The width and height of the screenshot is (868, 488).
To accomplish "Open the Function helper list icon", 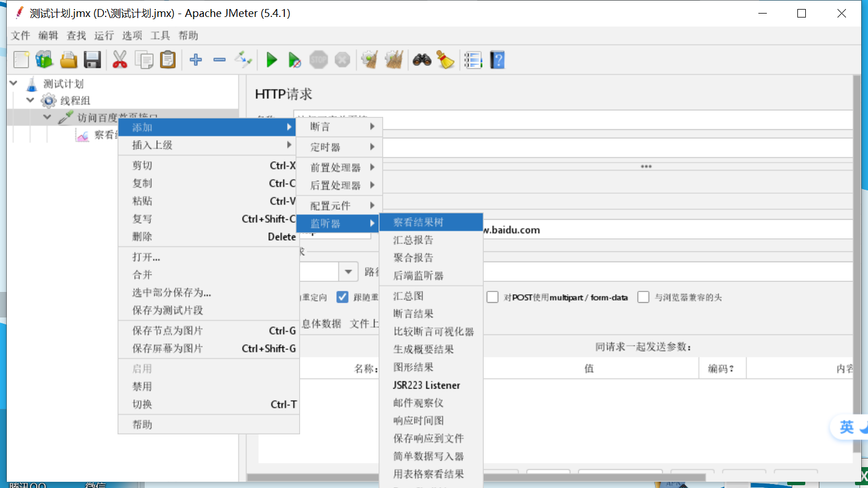I will coord(473,59).
